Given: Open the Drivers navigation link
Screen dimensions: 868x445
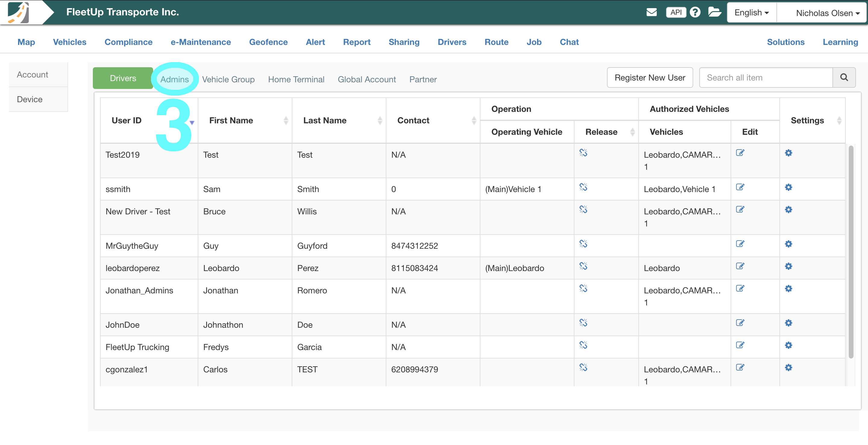Looking at the screenshot, I should [452, 42].
